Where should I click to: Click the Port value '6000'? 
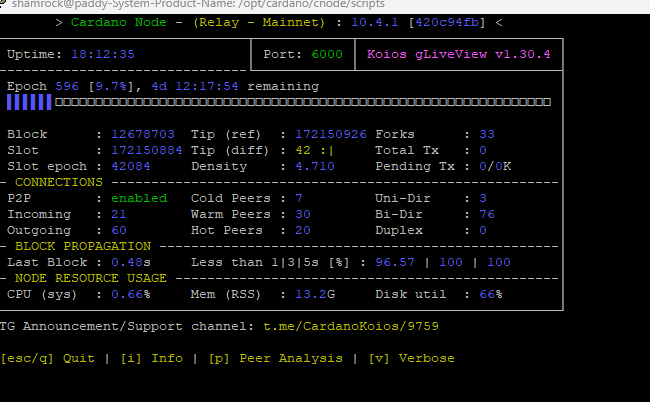pos(327,54)
